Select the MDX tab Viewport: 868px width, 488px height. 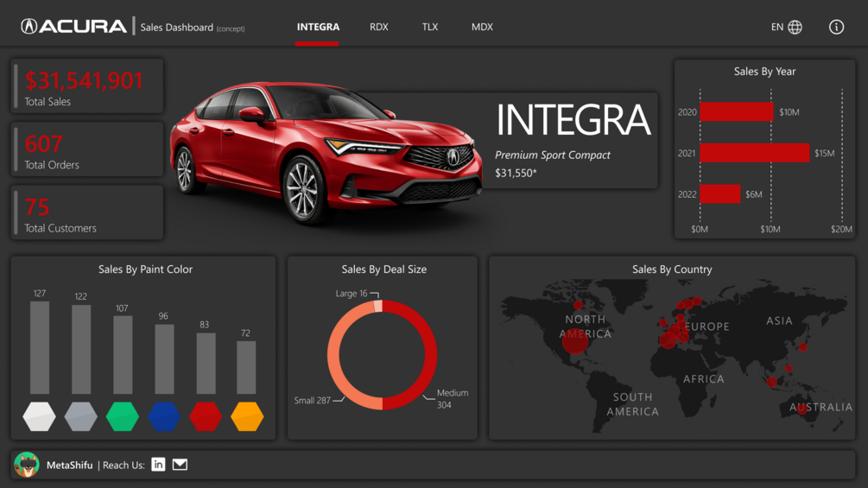click(x=482, y=27)
